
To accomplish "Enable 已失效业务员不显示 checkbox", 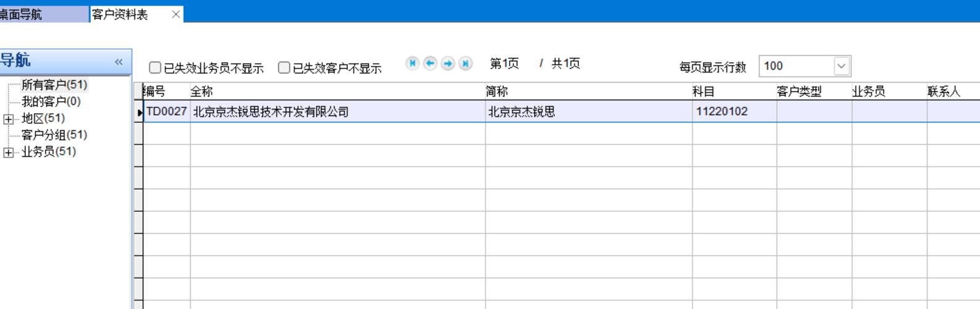I will point(155,68).
